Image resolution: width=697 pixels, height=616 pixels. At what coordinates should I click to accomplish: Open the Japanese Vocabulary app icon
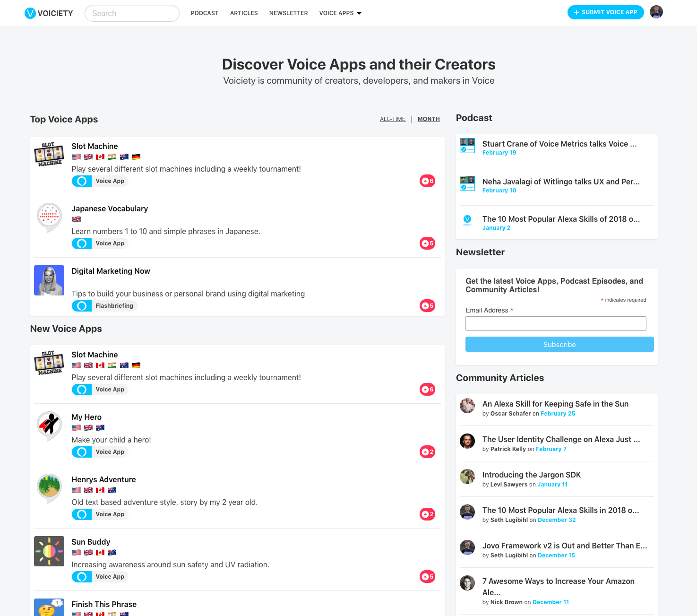click(49, 218)
